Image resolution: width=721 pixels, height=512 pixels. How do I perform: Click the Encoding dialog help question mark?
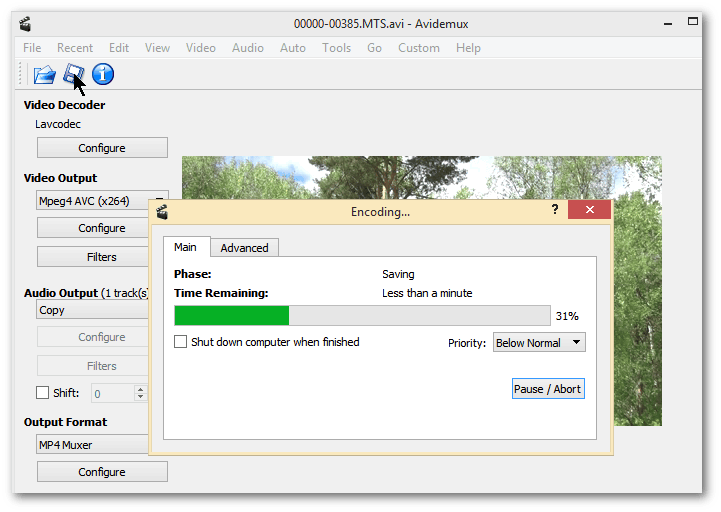pyautogui.click(x=555, y=210)
